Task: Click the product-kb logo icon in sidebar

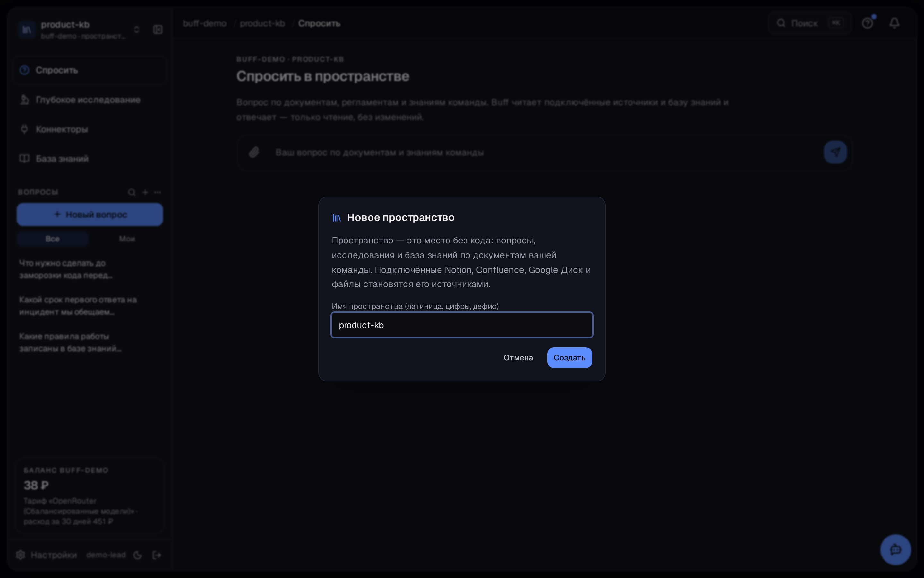Action: (x=27, y=30)
